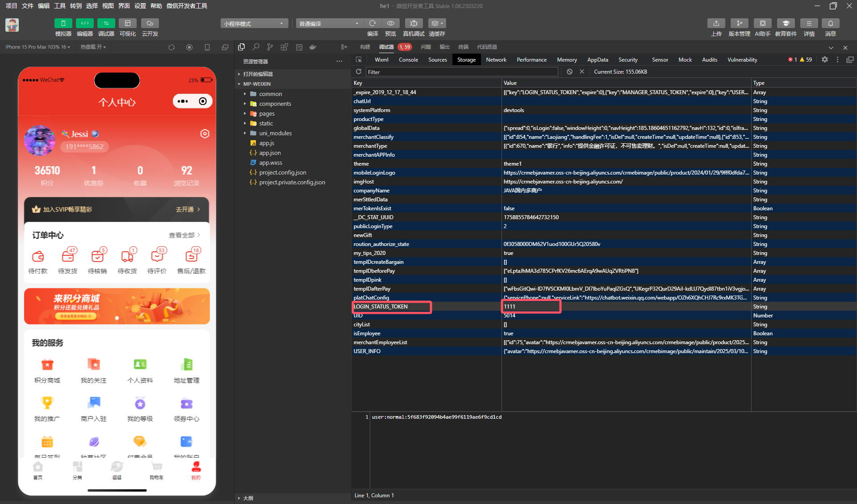Open DevTools settings gear icon
This screenshot has height=504, width=857.
[824, 60]
